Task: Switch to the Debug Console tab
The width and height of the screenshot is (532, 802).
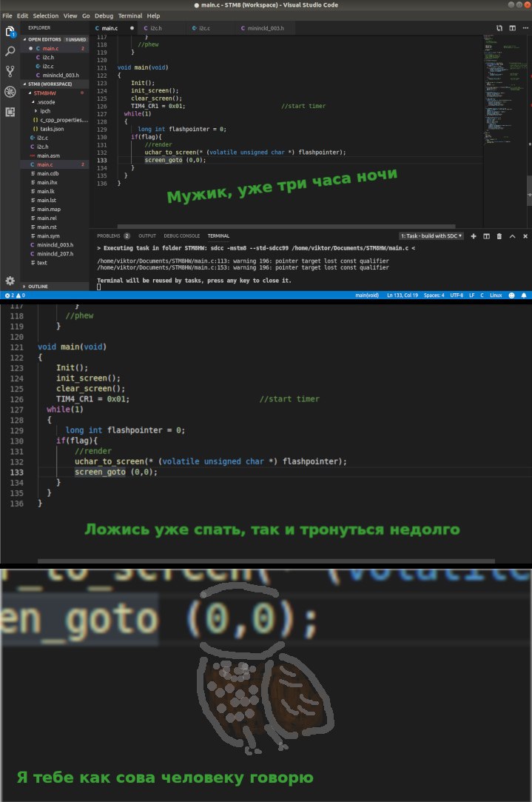Action: (x=181, y=235)
